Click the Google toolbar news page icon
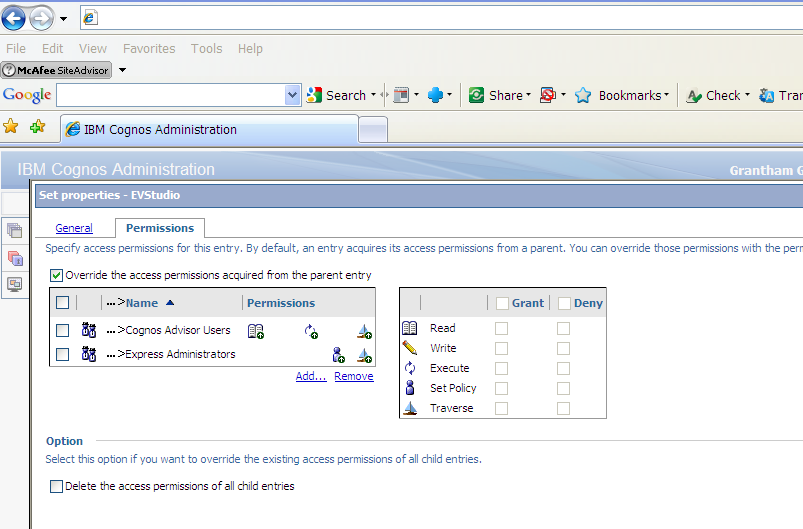The width and height of the screenshot is (803, 529). [x=401, y=95]
